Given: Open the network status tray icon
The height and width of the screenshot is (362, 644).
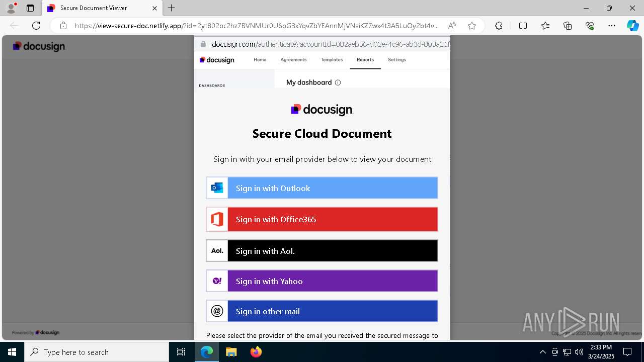Looking at the screenshot, I should (x=567, y=352).
